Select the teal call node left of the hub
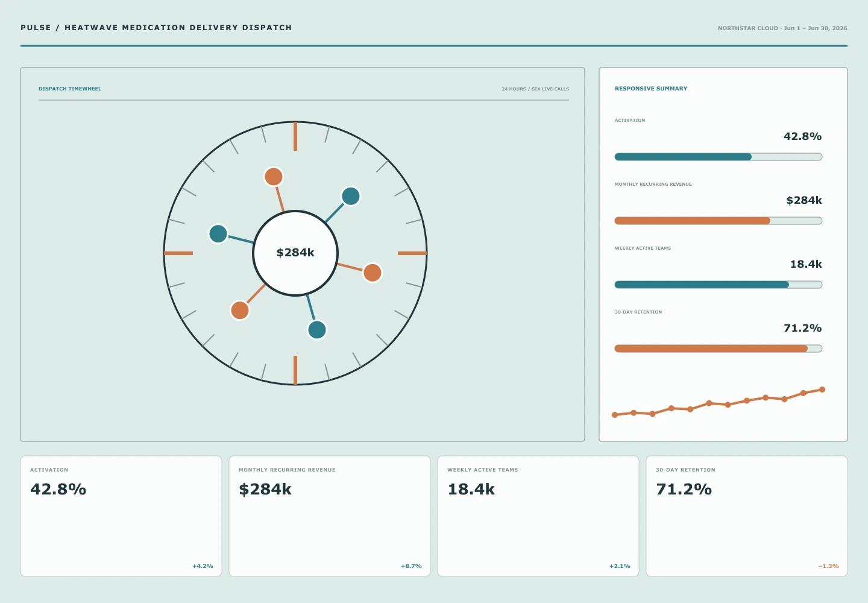 [218, 233]
